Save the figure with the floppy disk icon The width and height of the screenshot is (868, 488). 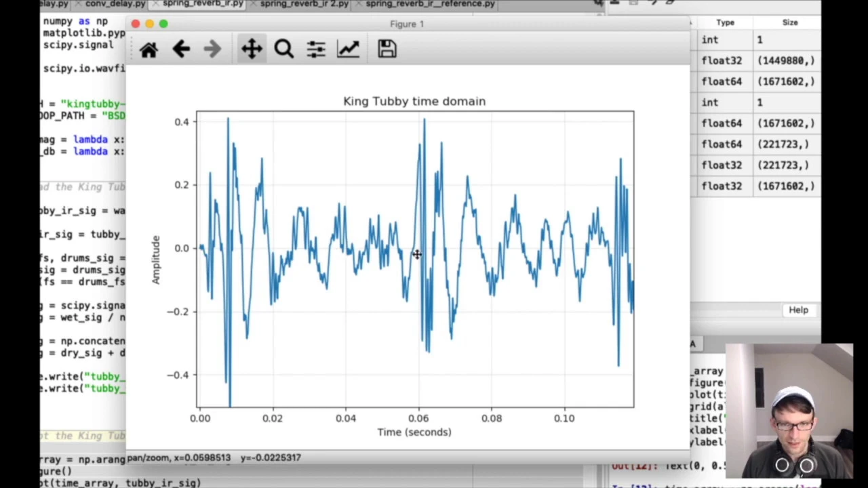[x=387, y=49]
